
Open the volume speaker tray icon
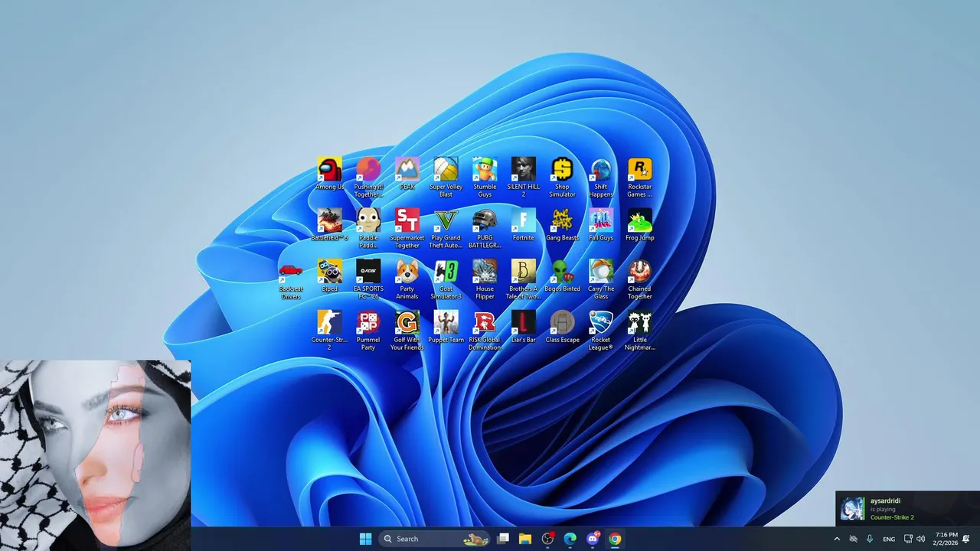[920, 539]
